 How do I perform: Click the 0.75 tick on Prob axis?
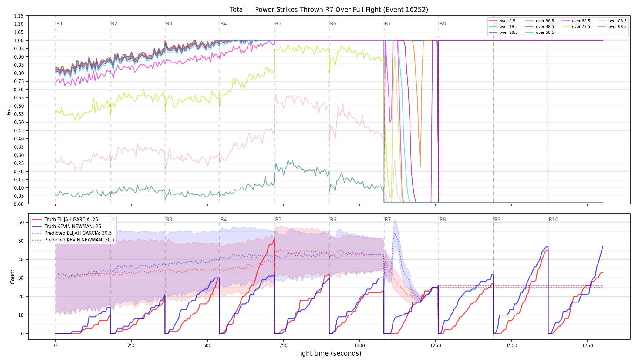tap(19, 81)
